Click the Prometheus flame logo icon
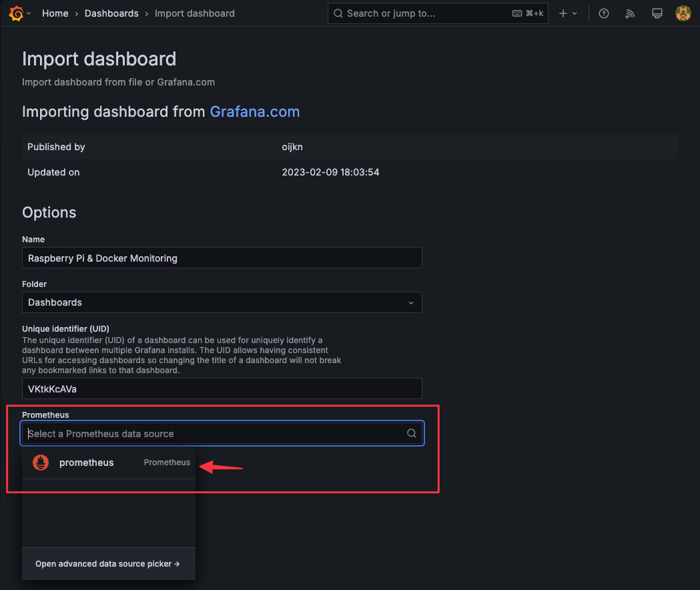 click(x=41, y=463)
